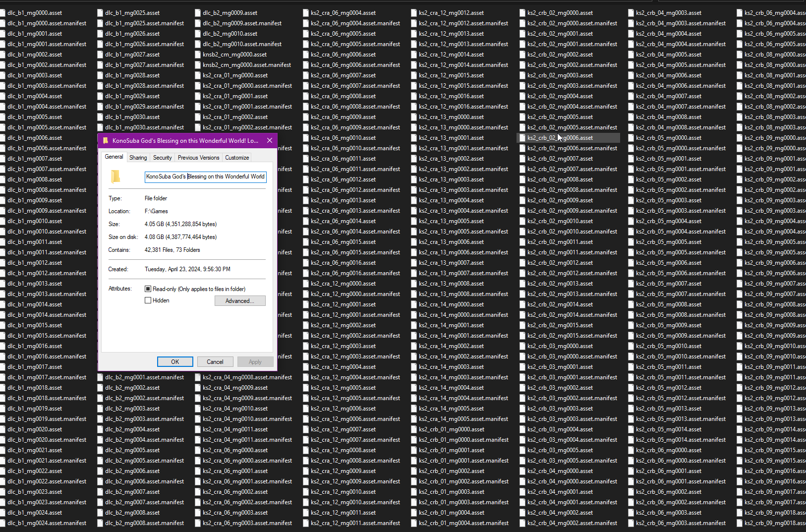Select file icon of dlc_b1_mg0025.asset
806x532 pixels.
pos(100,13)
